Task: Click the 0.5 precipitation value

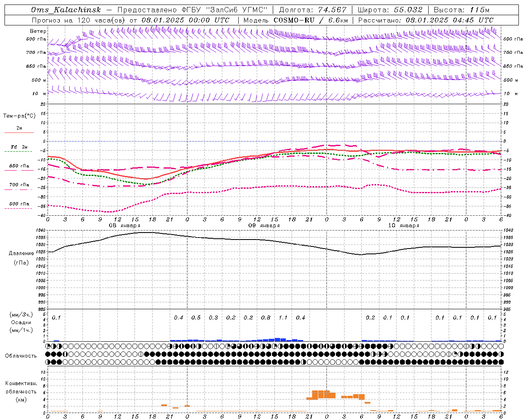Action: point(196,317)
